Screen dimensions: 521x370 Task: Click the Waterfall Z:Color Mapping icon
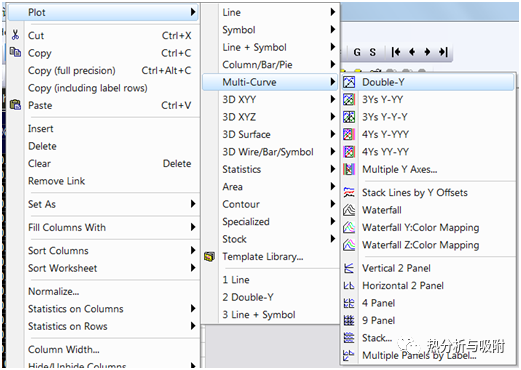tap(349, 245)
